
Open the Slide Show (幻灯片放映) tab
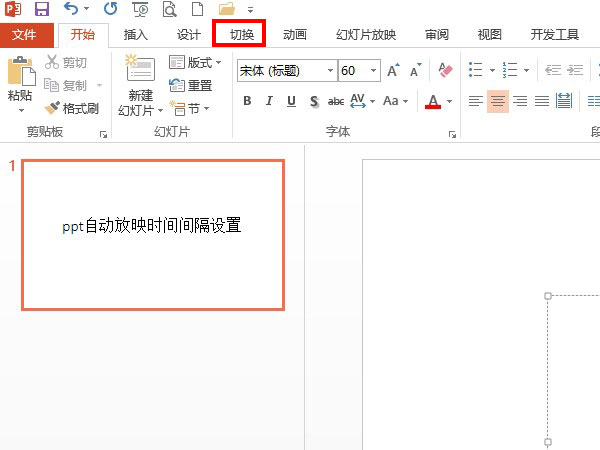click(x=366, y=34)
